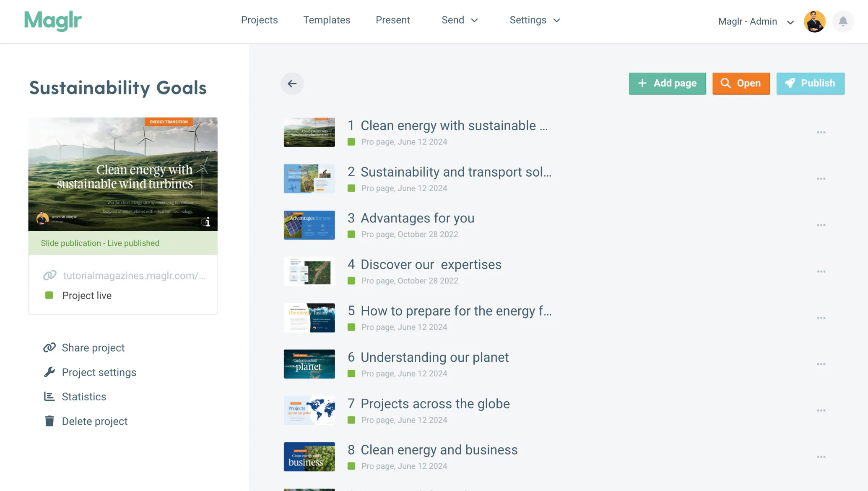Open options menu for Advantages for you page
This screenshot has width=868, height=491.
pyautogui.click(x=821, y=225)
